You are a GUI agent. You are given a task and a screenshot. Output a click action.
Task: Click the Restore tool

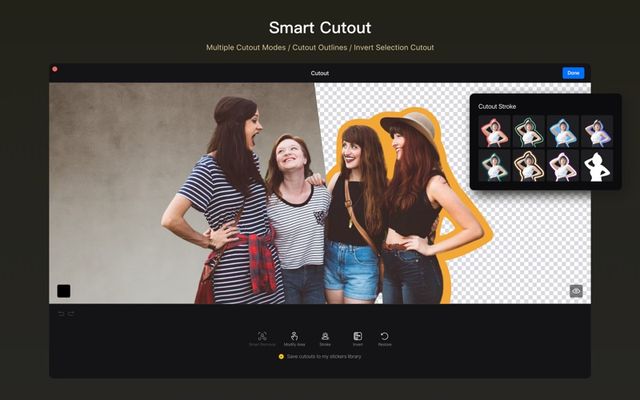(385, 337)
